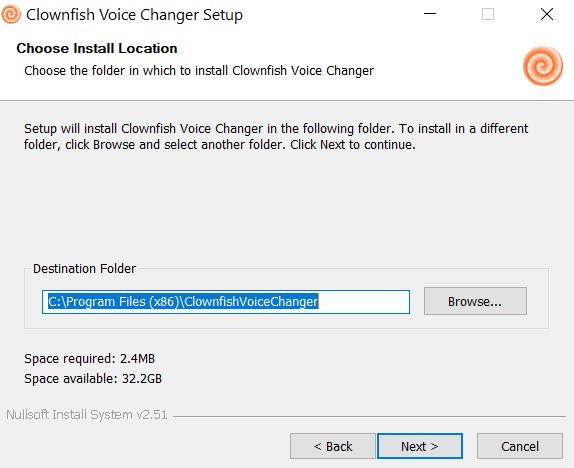Viewport: 574px width, 468px height.
Task: Click the greyed-out maximize window icon
Action: [488, 14]
